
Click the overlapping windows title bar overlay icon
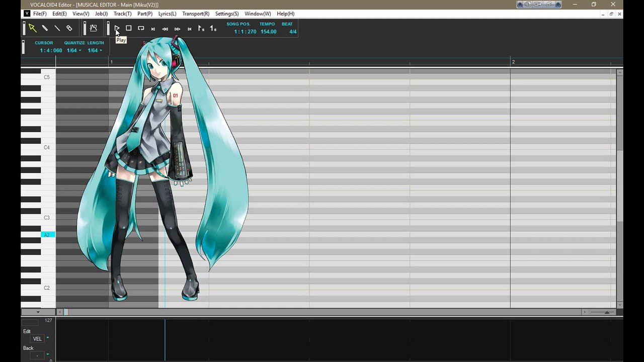549,5
